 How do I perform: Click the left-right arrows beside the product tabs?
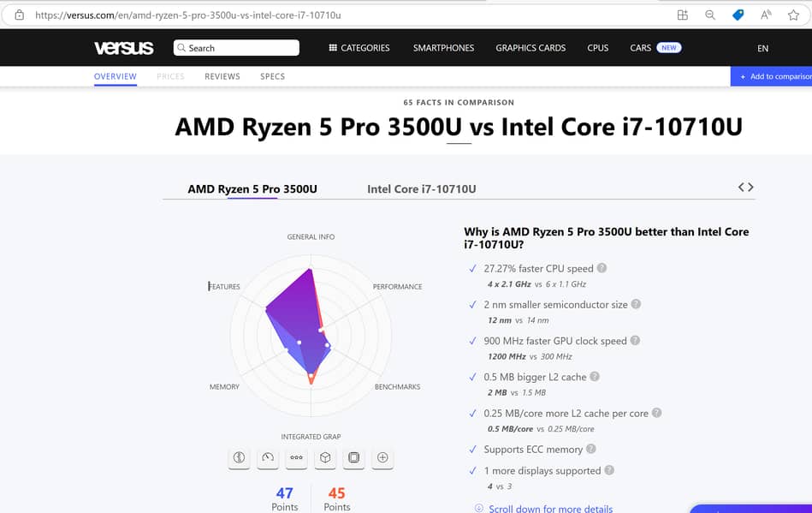coord(746,187)
